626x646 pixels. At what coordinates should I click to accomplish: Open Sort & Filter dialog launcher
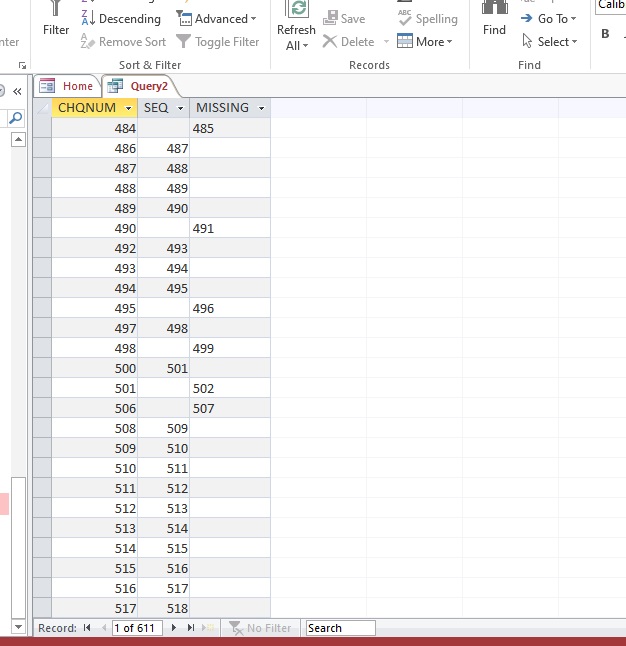click(x=23, y=65)
